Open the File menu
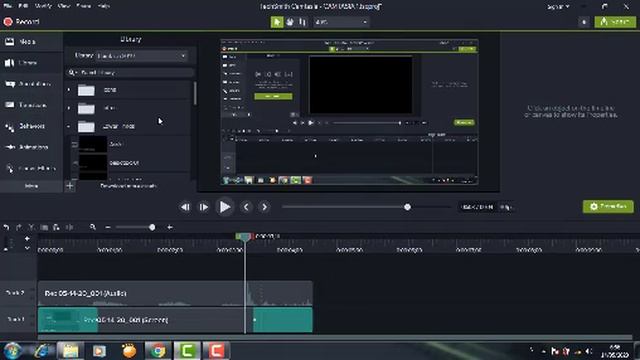Screen dimensions: 640x360 click(7, 6)
